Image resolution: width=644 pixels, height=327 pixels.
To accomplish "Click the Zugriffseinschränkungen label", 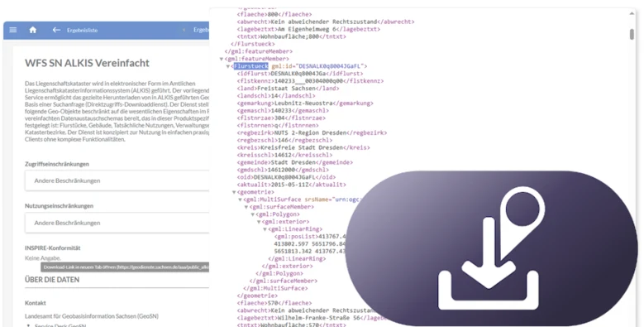I will click(x=57, y=164).
